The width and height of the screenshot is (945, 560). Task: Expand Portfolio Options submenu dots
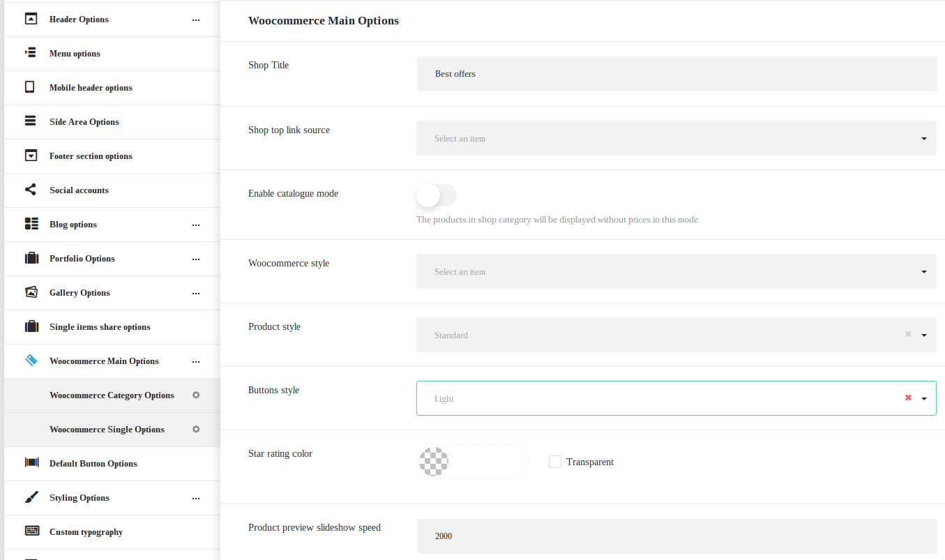coord(196,259)
